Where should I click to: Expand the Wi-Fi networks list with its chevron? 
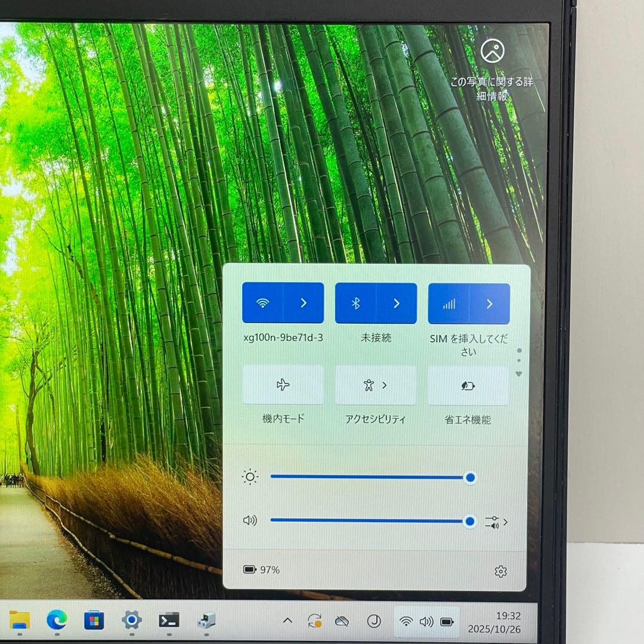tap(303, 303)
